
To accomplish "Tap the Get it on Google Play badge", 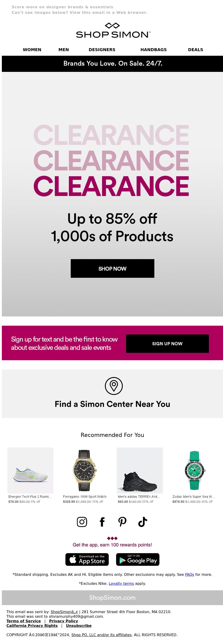I will (138, 559).
